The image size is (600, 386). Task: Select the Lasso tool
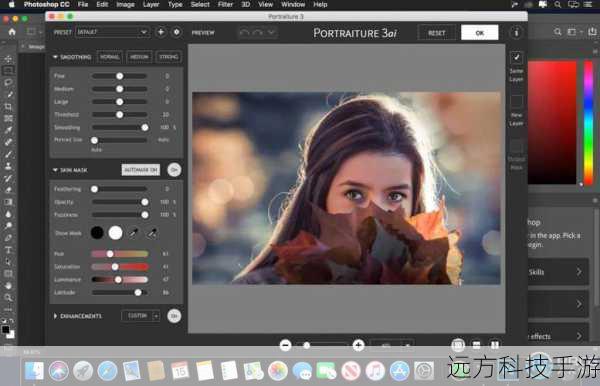point(8,83)
